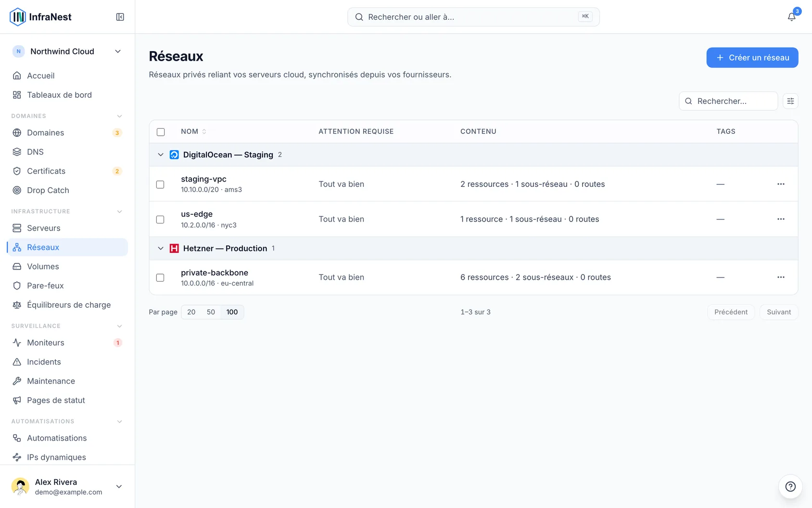The image size is (812, 508).
Task: Click the DigitalOcean provider icon
Action: pyautogui.click(x=174, y=155)
